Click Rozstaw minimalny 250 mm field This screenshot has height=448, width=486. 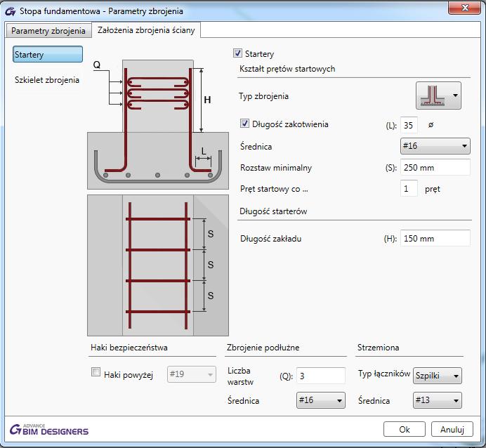tap(435, 168)
